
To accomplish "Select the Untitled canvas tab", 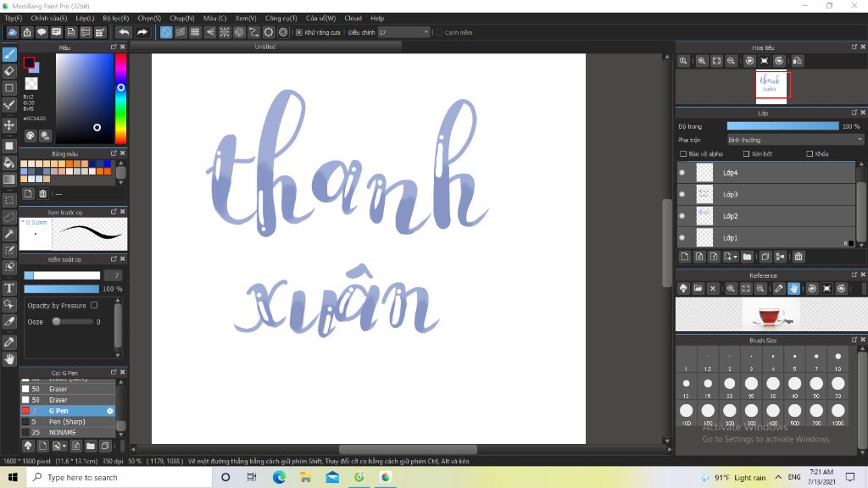I will coord(264,47).
